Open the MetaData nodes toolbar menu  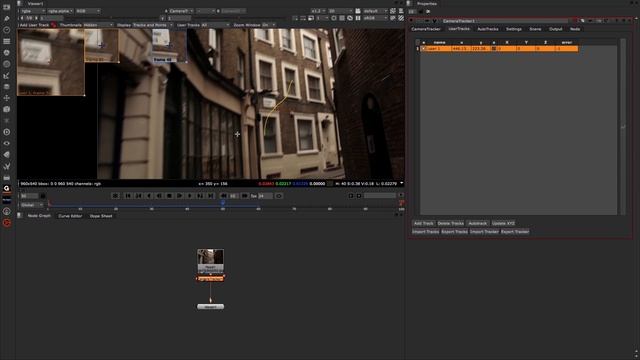[x=7, y=155]
